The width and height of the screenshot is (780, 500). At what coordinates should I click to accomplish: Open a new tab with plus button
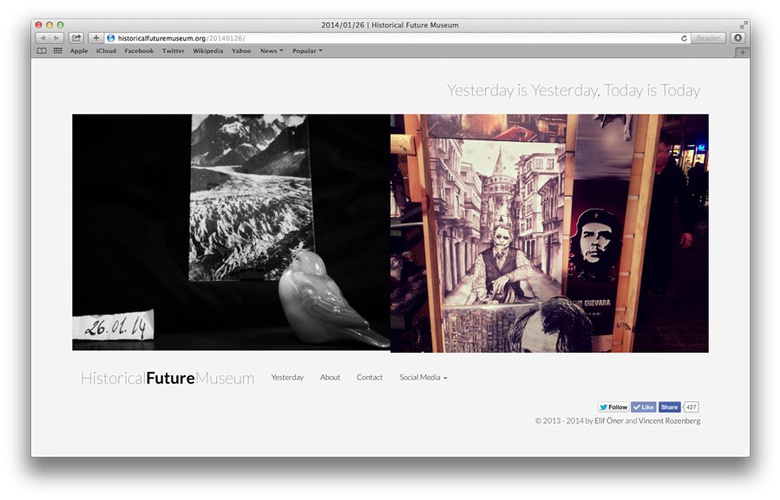pos(741,51)
